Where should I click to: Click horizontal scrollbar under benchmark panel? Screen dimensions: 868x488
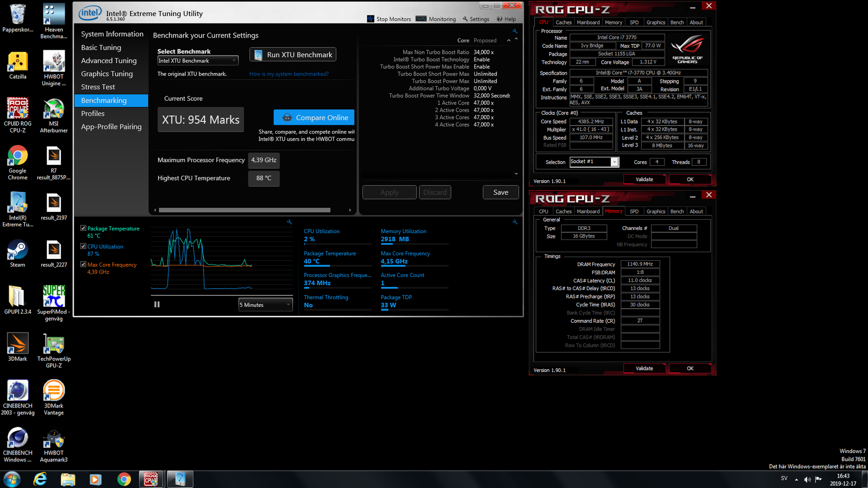tap(245, 210)
